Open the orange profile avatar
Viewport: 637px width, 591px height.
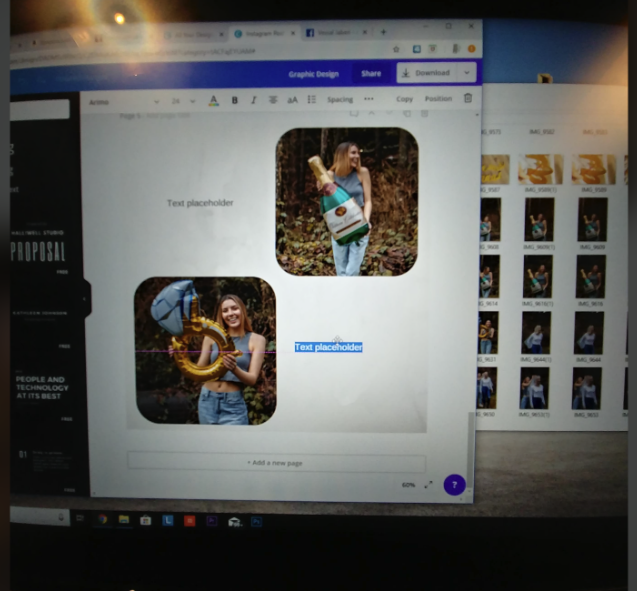pos(471,49)
